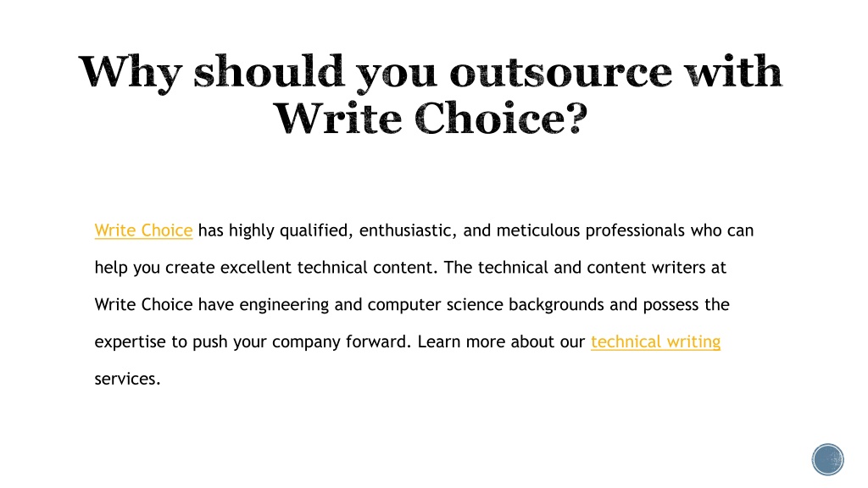Viewport: 868px width, 488px height.
Task: Click the word excellent in the paragraph
Action: 256,268
